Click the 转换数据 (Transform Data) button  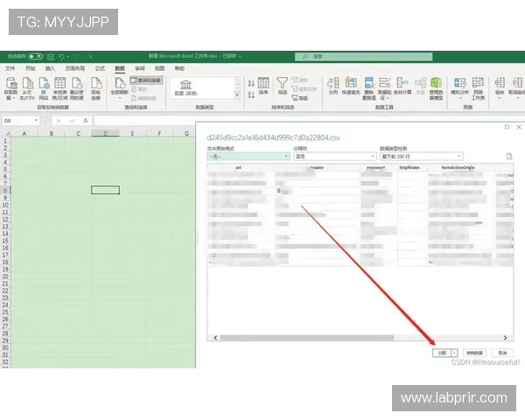point(474,353)
